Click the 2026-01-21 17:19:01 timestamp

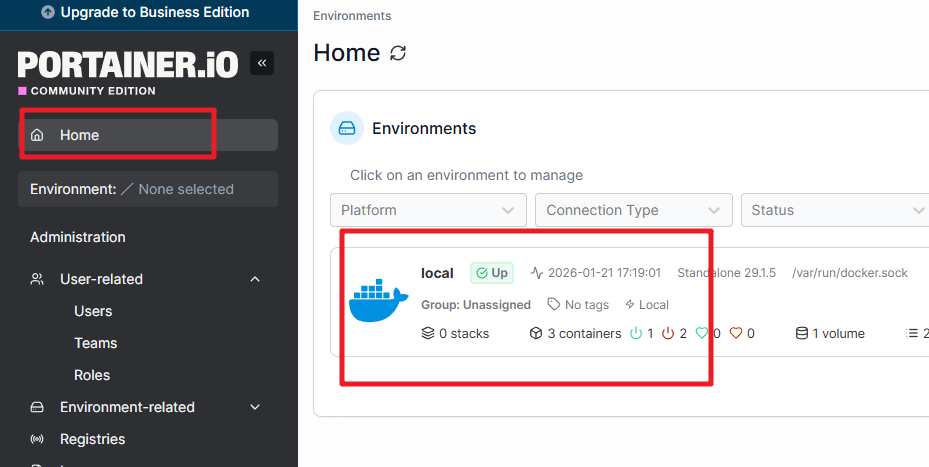coord(604,273)
